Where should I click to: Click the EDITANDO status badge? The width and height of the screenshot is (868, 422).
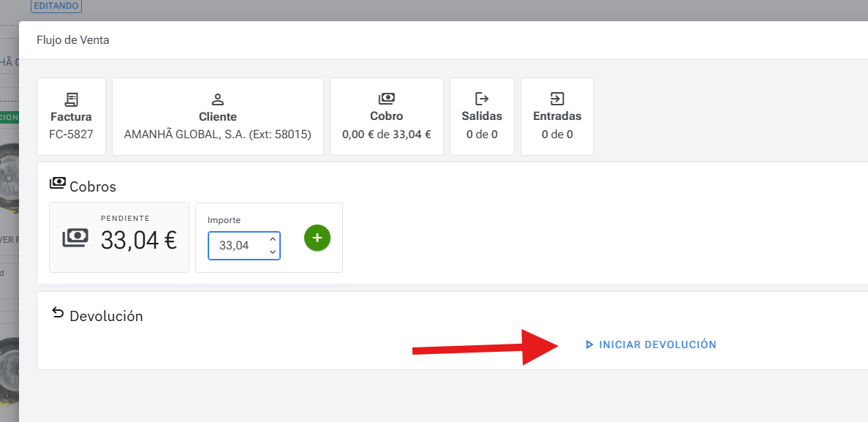click(56, 6)
